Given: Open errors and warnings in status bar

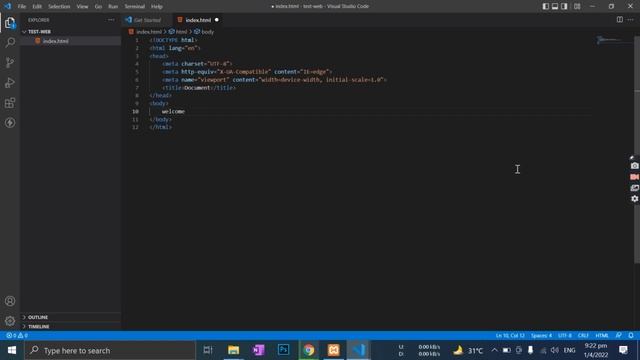Looking at the screenshot, I should pos(17,336).
